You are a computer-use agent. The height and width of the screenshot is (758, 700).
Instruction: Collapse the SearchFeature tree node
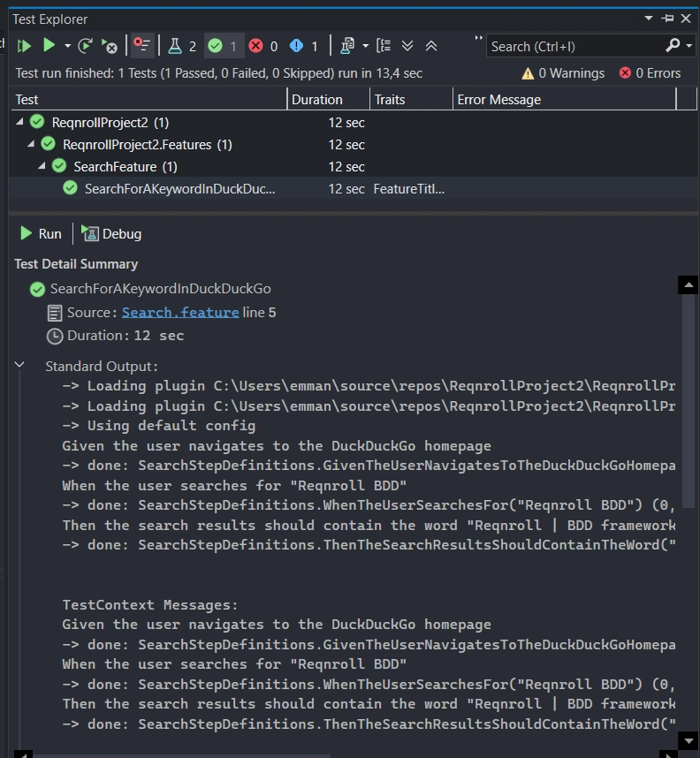tap(42, 166)
